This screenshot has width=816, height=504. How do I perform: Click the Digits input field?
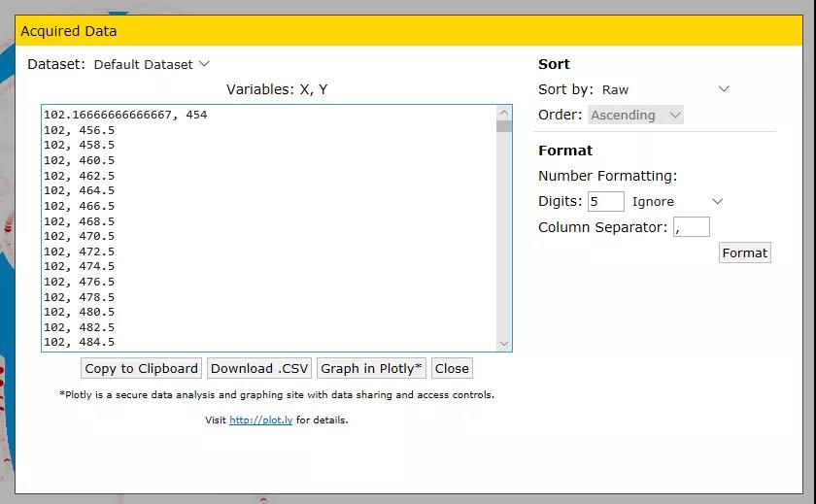pyautogui.click(x=606, y=201)
